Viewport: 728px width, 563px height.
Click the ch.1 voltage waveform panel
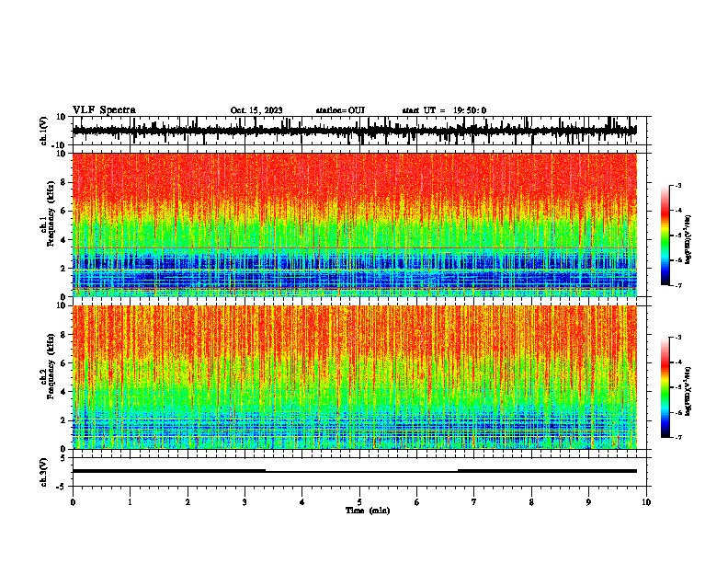click(x=359, y=131)
